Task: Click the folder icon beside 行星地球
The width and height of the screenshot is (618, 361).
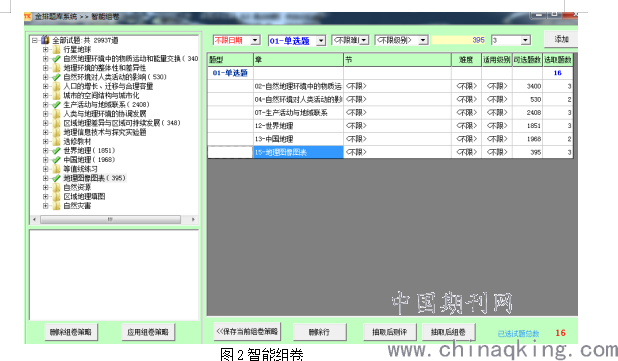Action: pyautogui.click(x=56, y=50)
